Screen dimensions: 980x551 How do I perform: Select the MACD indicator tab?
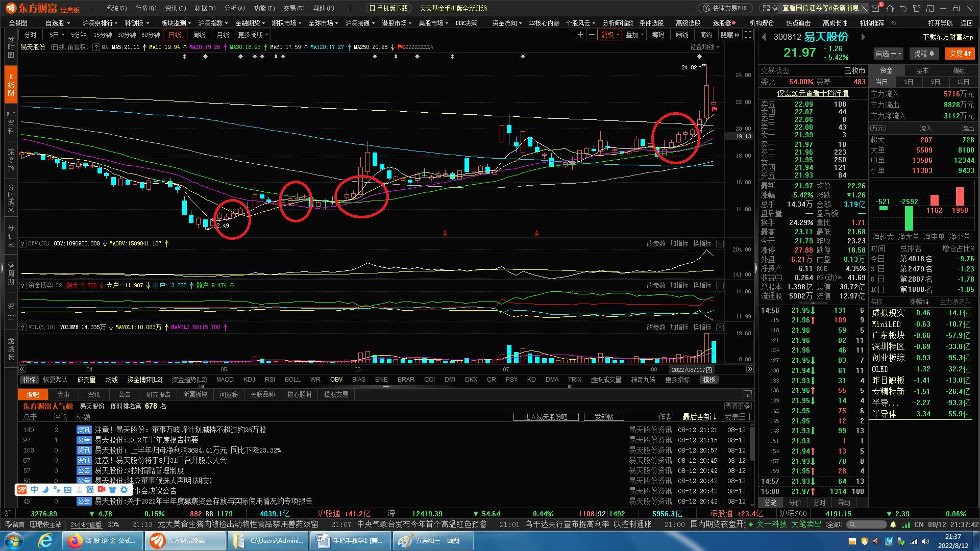225,380
